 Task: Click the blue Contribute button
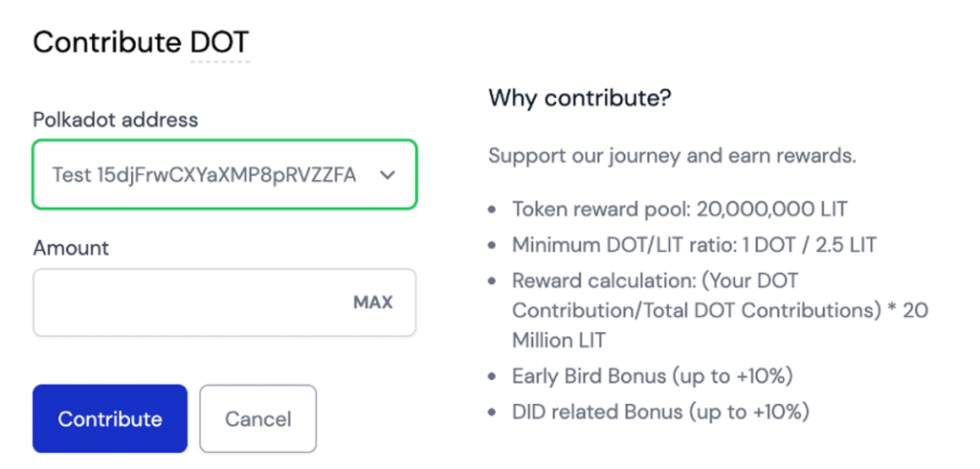click(x=109, y=419)
